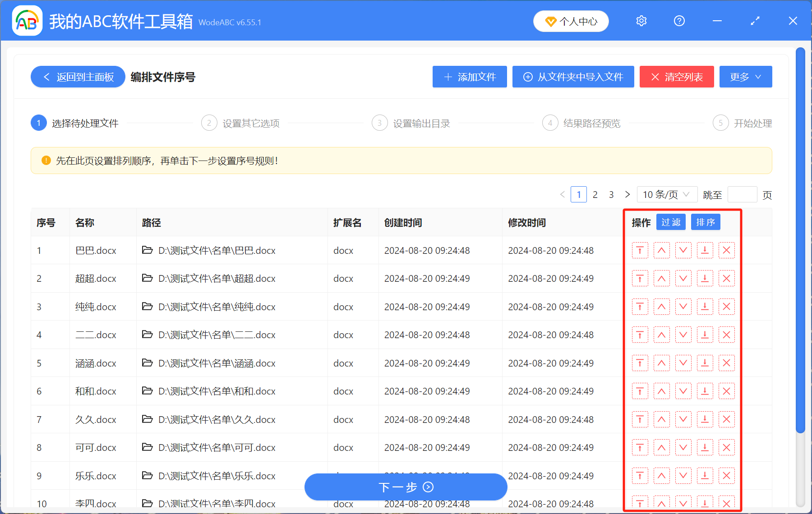Move 二二.docx to bottom of list
812x514 pixels.
(x=705, y=335)
